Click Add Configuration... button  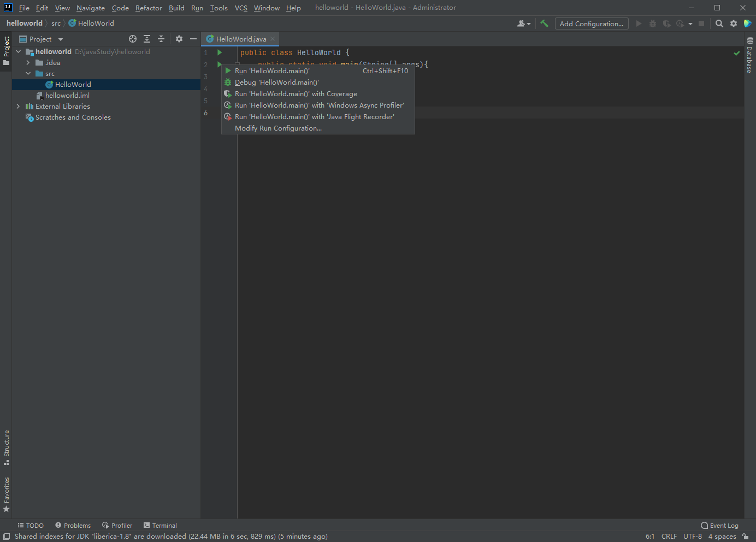click(x=592, y=23)
